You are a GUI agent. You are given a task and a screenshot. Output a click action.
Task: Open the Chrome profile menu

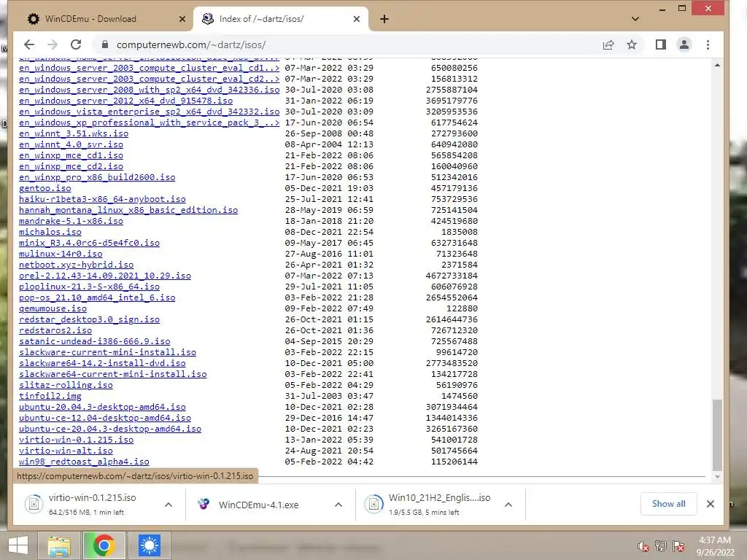684,44
